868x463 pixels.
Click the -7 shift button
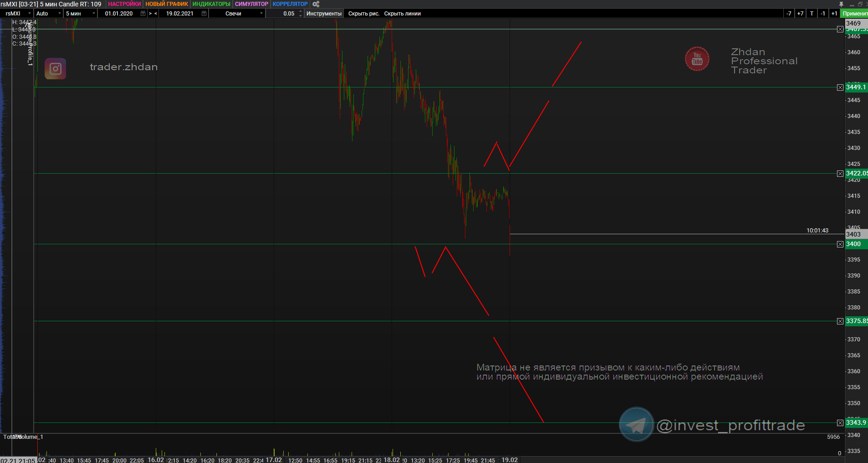click(x=789, y=14)
